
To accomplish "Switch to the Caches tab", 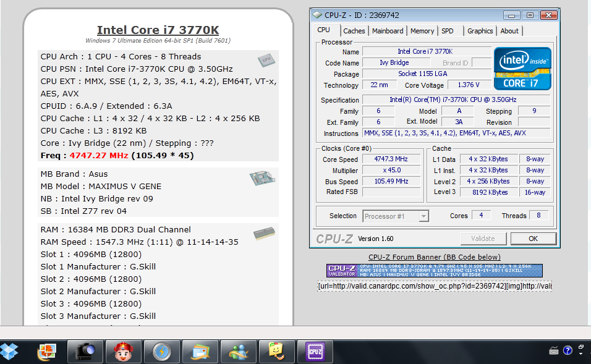I will pos(354,31).
